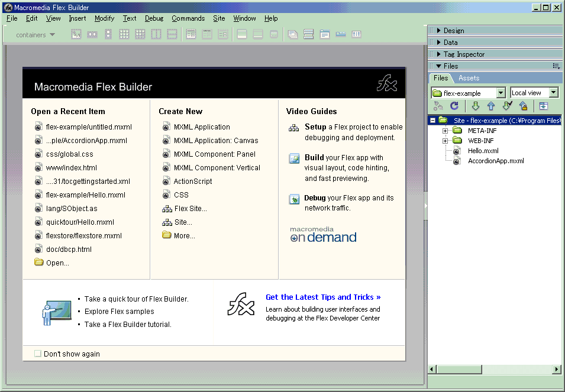Viewport: 565px width, 392px height.
Task: Click the panel dock collapse handle arrow
Action: 425,206
